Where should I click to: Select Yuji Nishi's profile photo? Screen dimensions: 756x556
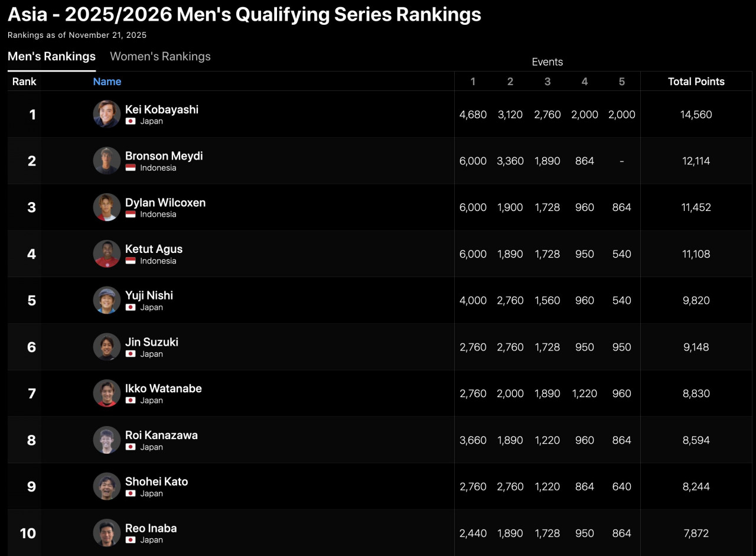(107, 300)
